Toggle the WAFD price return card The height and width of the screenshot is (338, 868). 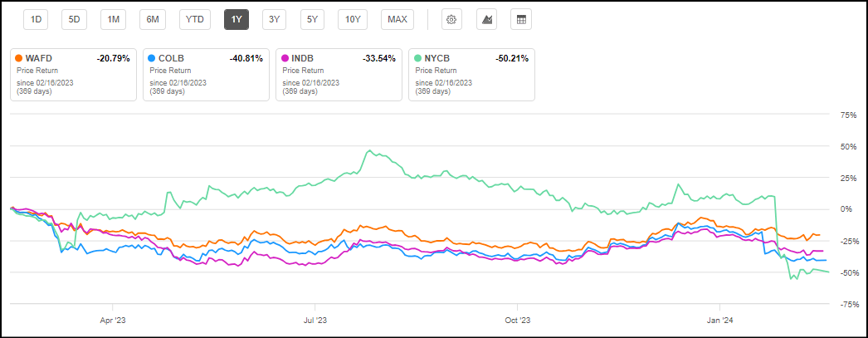click(x=73, y=75)
